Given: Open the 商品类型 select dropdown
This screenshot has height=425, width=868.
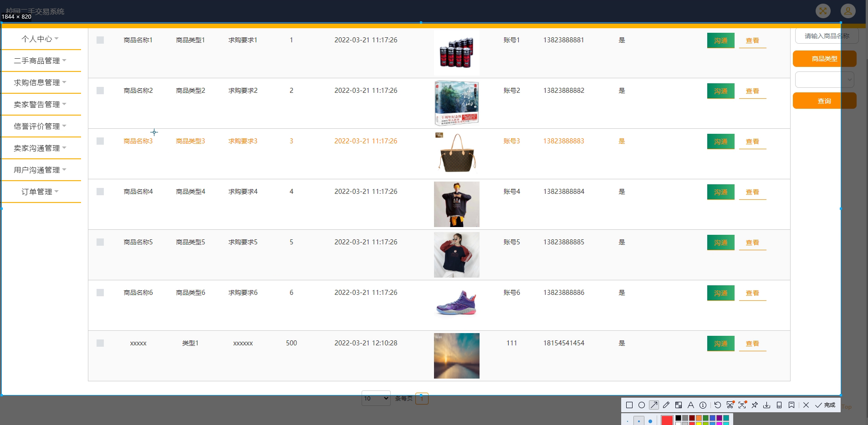Looking at the screenshot, I should click(x=824, y=80).
